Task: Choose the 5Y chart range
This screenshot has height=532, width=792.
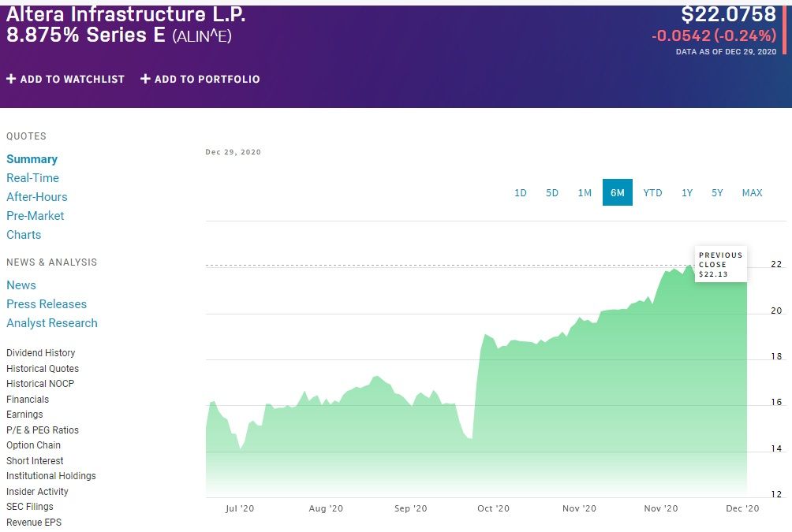Action: 717,193
